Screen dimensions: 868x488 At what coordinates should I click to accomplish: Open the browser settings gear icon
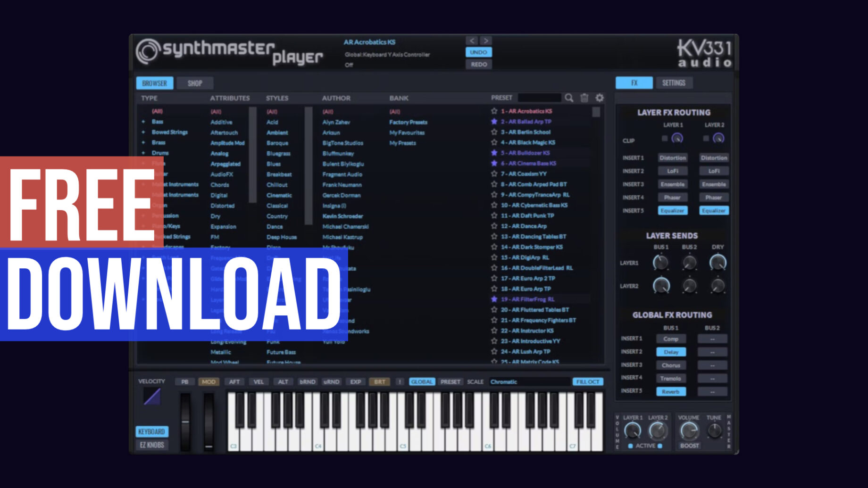click(599, 98)
